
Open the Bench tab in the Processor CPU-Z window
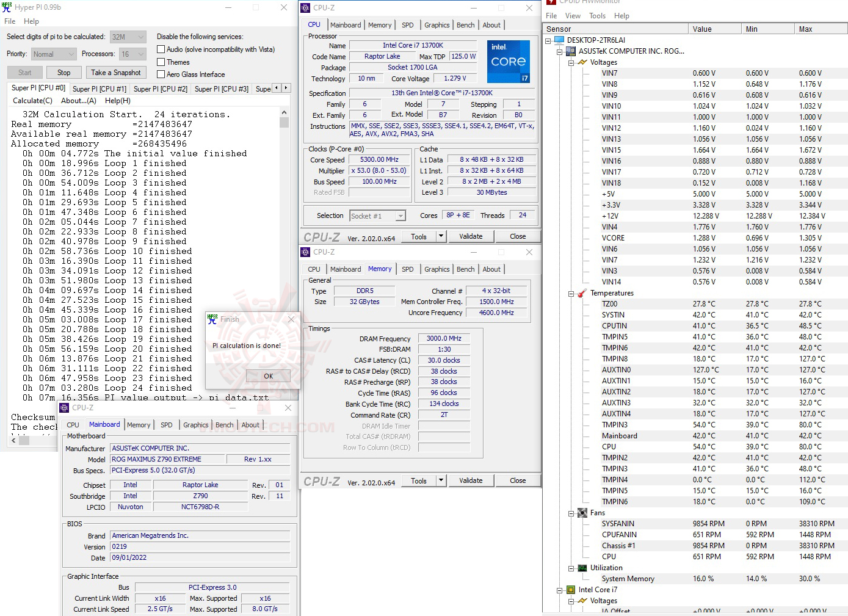point(466,25)
